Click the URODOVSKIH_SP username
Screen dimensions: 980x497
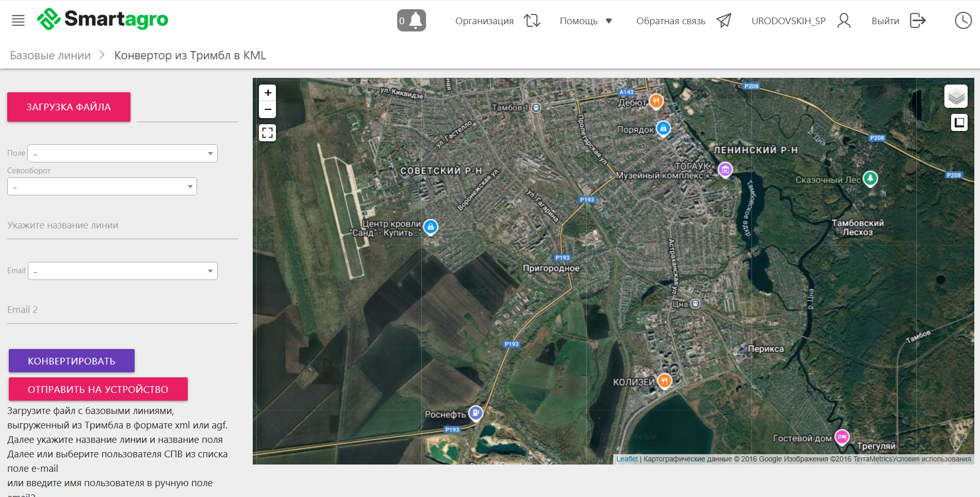(x=789, y=21)
